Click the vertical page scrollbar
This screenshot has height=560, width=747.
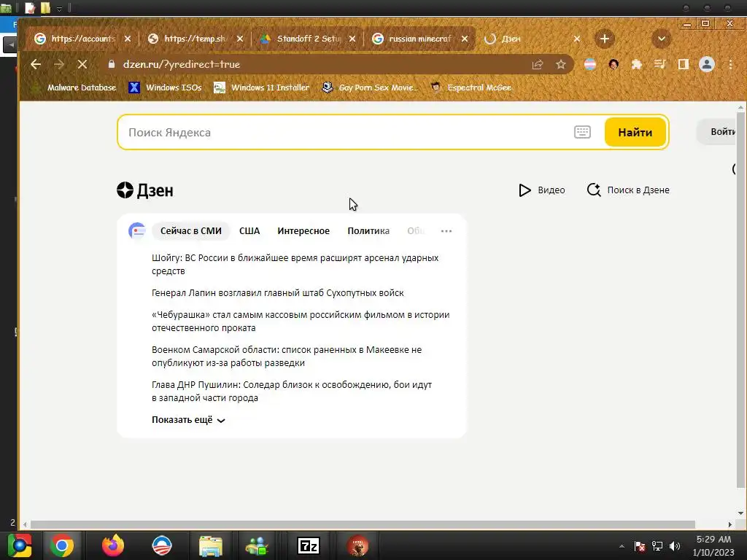point(740,300)
